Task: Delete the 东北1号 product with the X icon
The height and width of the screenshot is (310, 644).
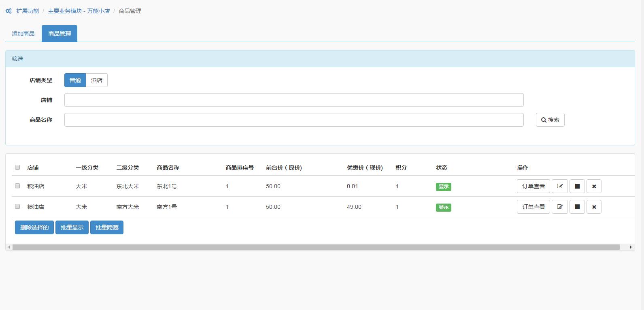Action: tap(594, 186)
